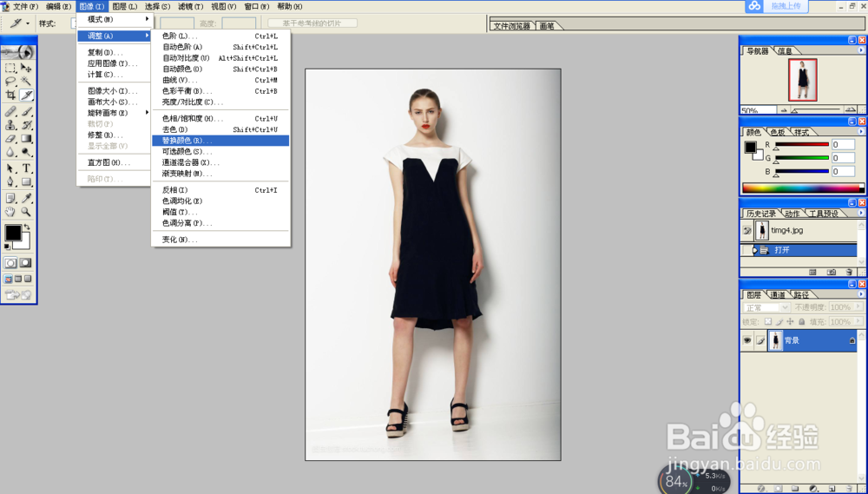Open Layers panel flyout menu arrow

point(861,294)
